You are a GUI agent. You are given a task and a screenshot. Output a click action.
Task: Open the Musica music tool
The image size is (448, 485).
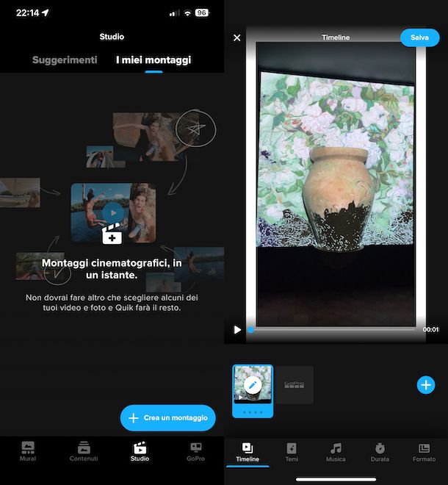coord(336,452)
